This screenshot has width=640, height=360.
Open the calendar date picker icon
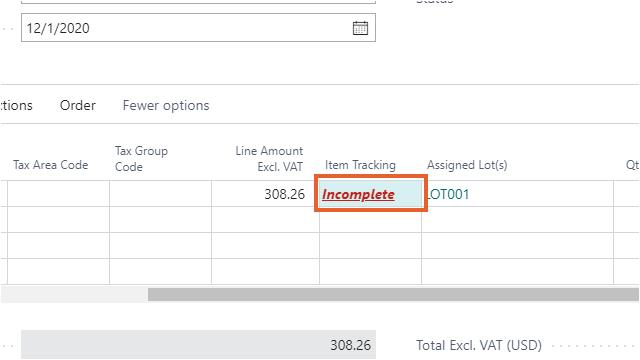(x=360, y=28)
